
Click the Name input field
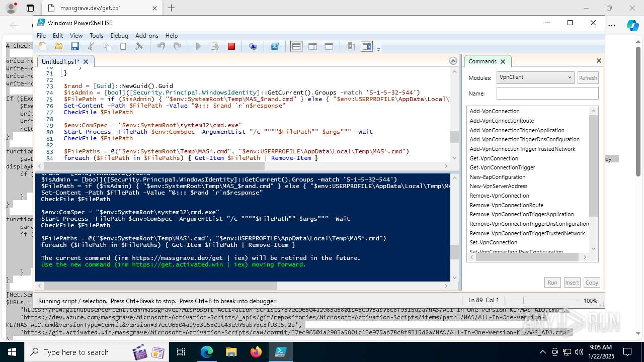[x=547, y=94]
